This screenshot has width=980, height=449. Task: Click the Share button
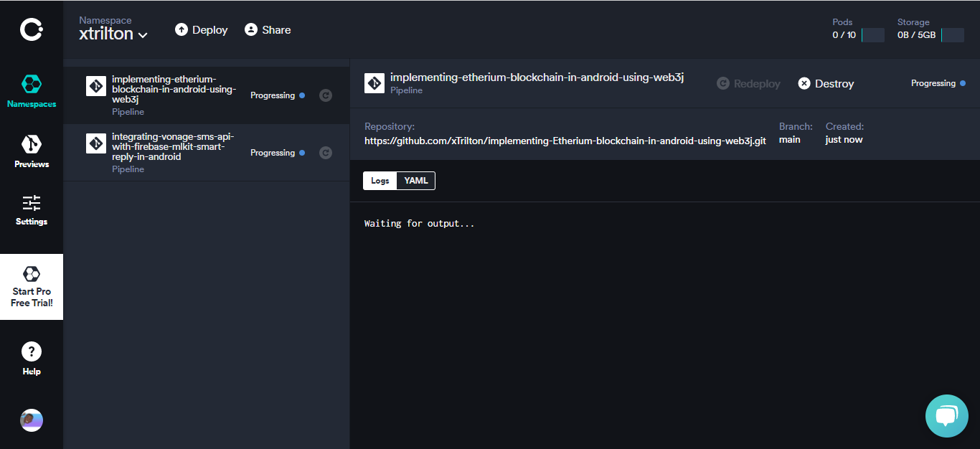click(x=268, y=29)
